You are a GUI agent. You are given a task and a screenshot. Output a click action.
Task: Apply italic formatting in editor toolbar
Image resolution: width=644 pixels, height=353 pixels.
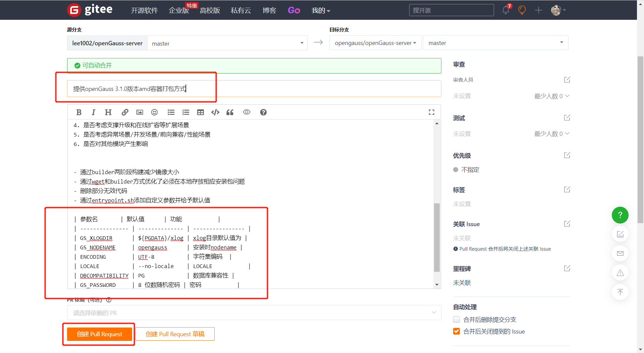tap(93, 112)
